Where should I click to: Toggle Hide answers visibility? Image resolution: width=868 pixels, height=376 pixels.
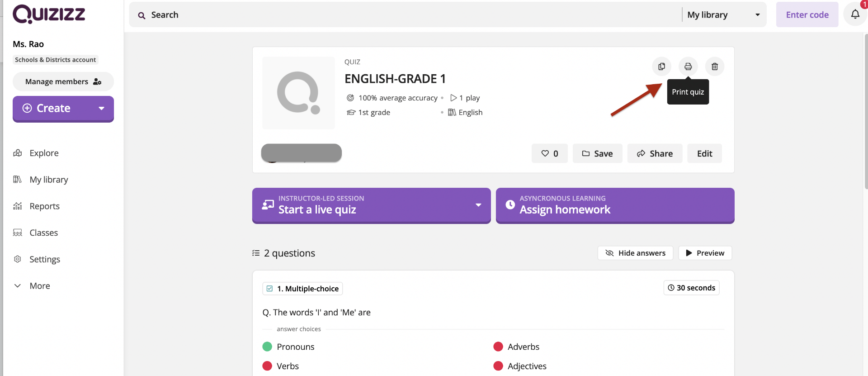635,253
